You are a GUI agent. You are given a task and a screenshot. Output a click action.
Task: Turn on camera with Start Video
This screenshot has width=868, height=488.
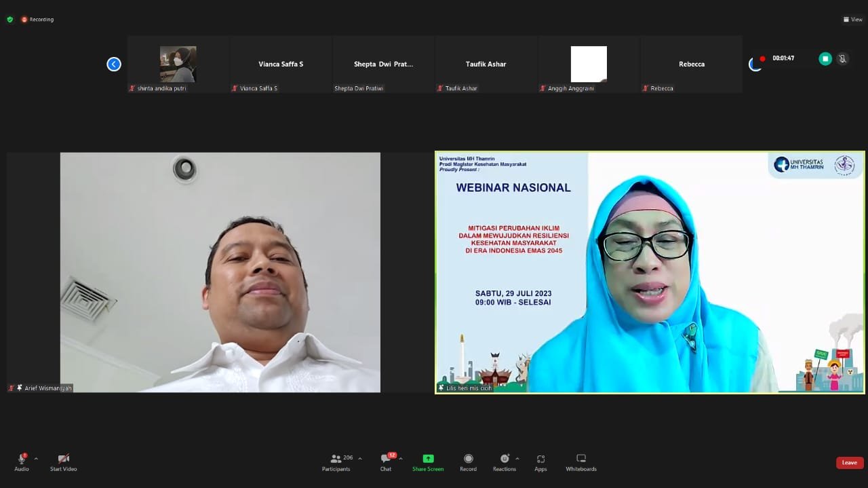pos(63,462)
